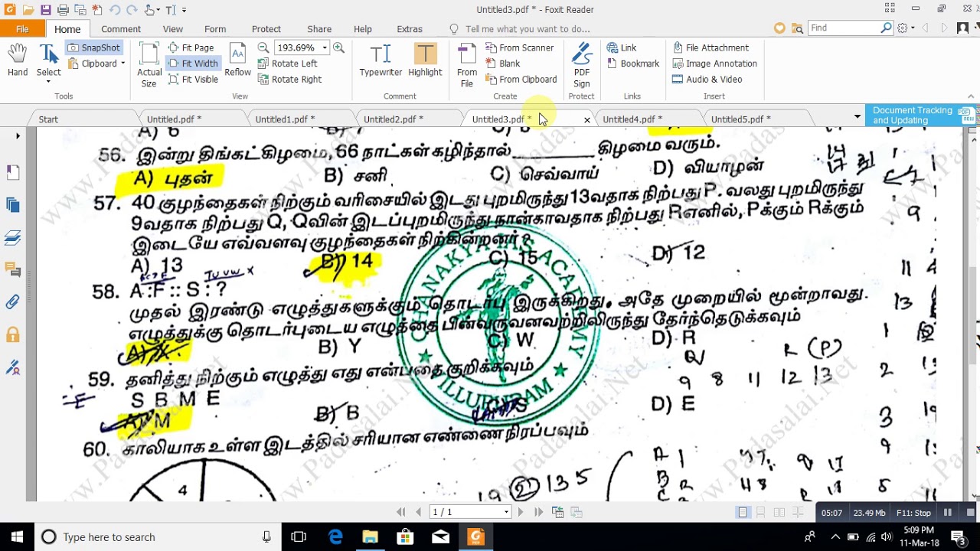Insert a File Attachment

pyautogui.click(x=710, y=47)
